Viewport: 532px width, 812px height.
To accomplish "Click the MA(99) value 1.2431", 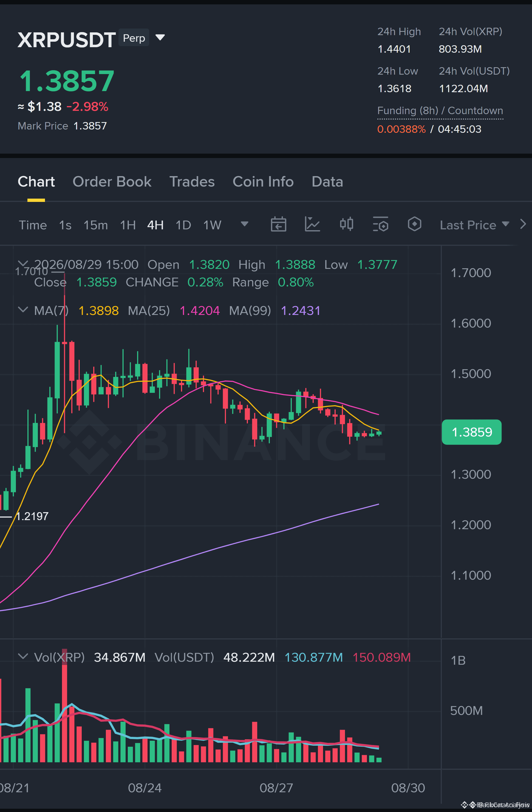I will (x=301, y=311).
